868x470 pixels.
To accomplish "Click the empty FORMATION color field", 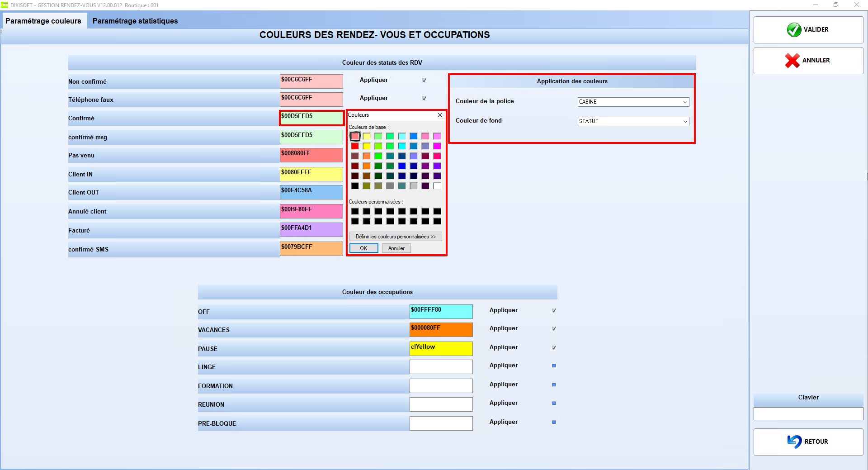I will click(441, 386).
